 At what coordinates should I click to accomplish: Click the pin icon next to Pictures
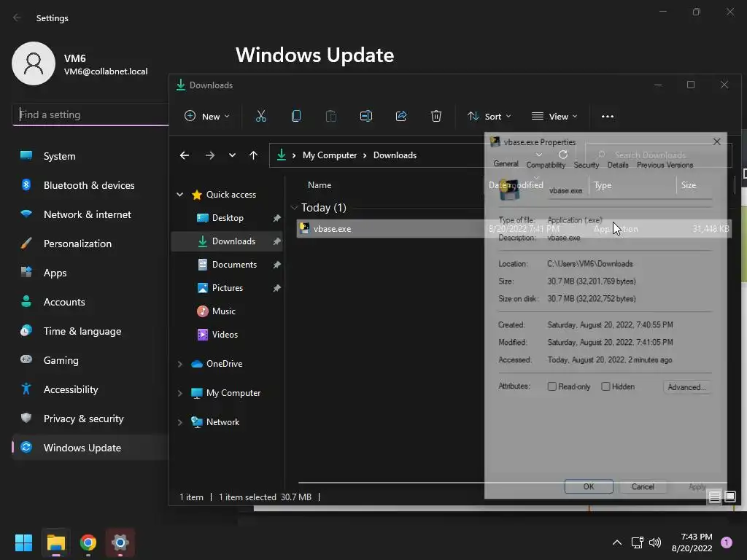tap(276, 288)
